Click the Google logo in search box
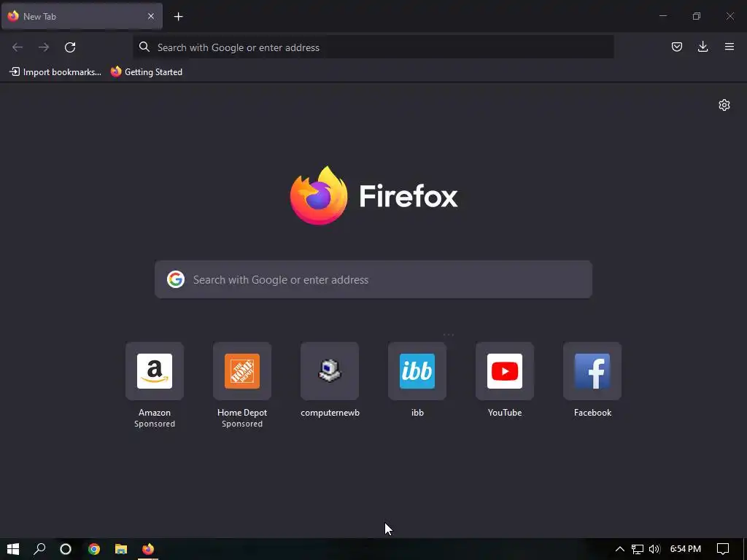The width and height of the screenshot is (747, 560). [175, 279]
